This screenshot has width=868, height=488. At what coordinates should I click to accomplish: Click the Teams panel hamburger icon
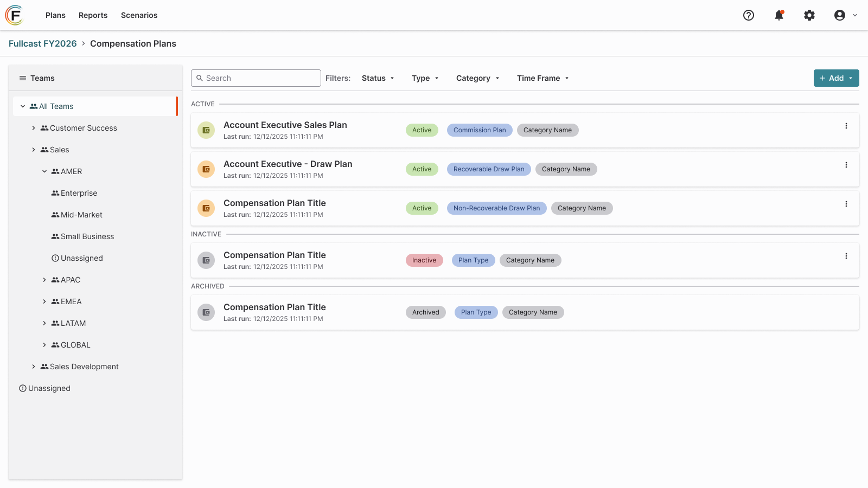(x=23, y=78)
